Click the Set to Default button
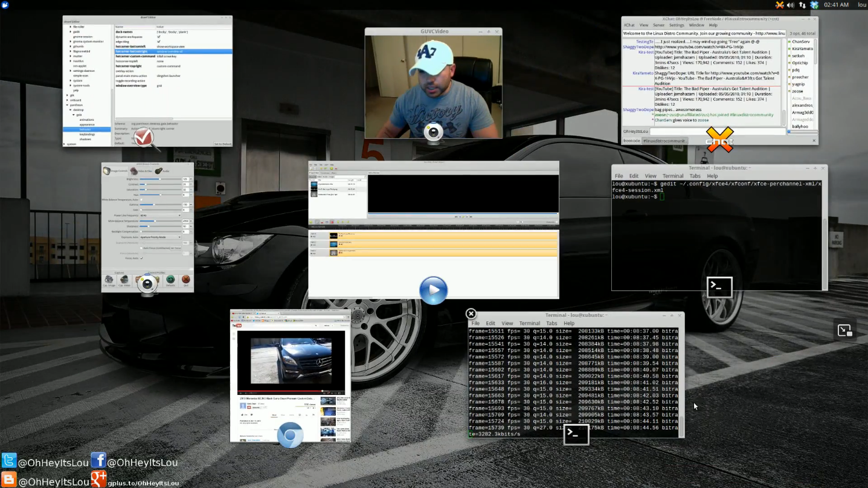Screen dimensions: 868x488 (222, 144)
